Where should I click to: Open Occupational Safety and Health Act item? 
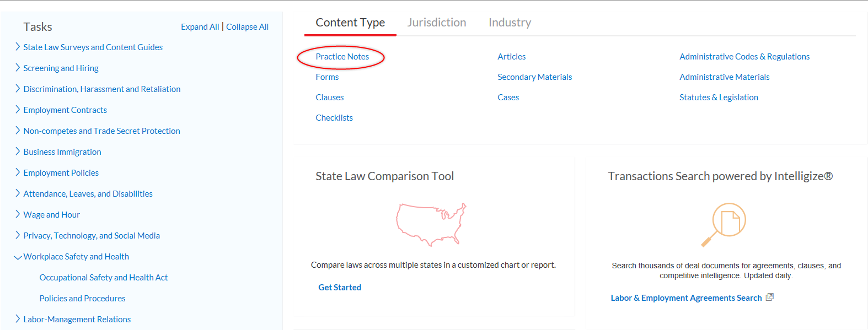[104, 278]
